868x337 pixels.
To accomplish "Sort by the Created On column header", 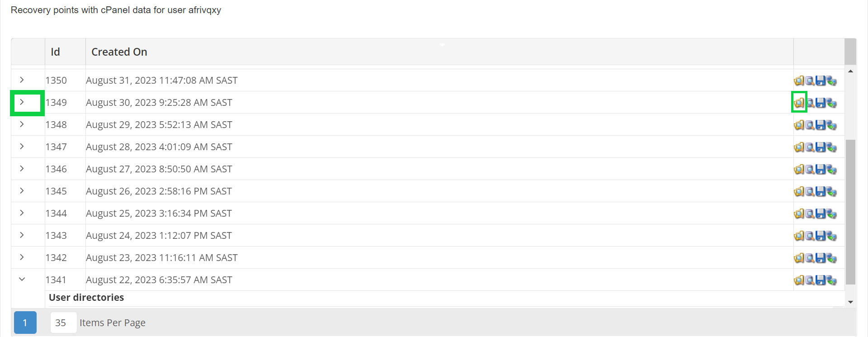I will pos(119,52).
